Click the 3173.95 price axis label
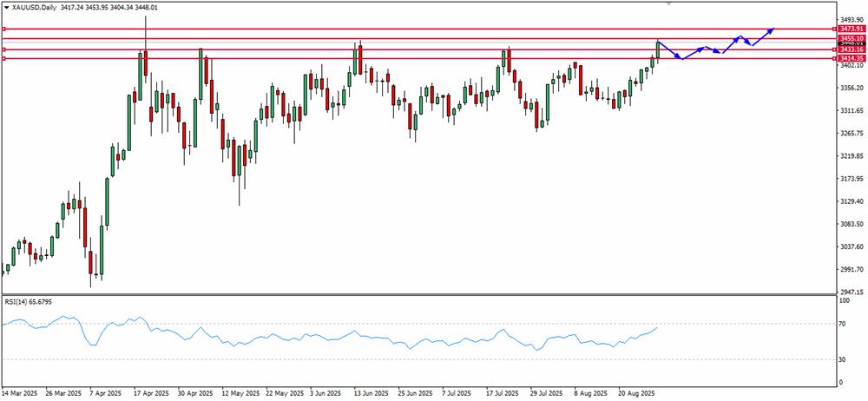The width and height of the screenshot is (868, 401). (x=852, y=179)
